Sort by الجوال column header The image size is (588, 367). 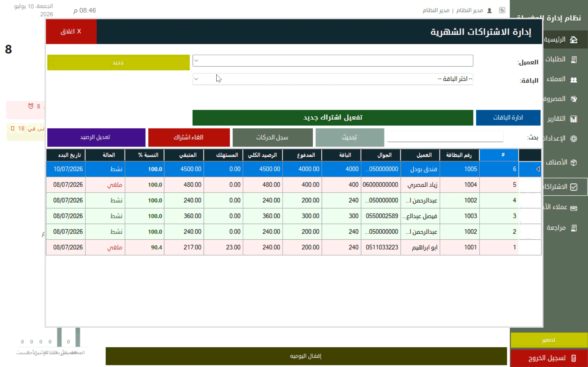381,155
